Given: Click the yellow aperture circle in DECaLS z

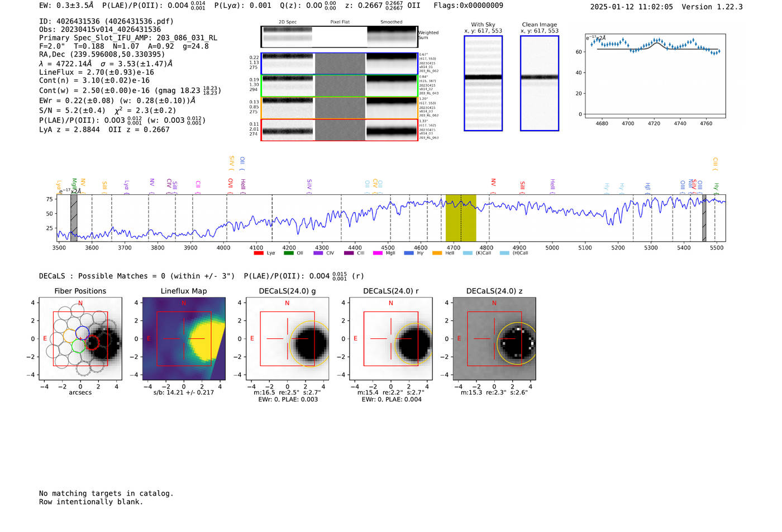Looking at the screenshot, I should click(516, 343).
